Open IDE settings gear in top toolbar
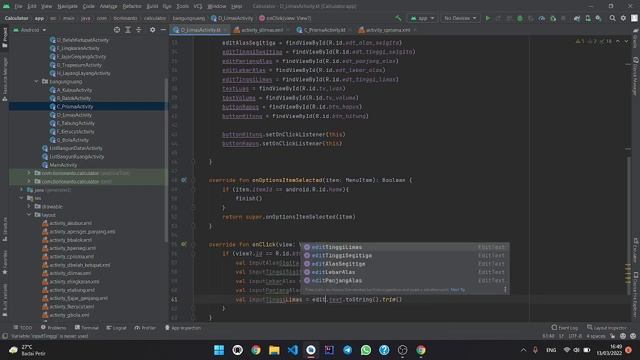 (x=623, y=18)
